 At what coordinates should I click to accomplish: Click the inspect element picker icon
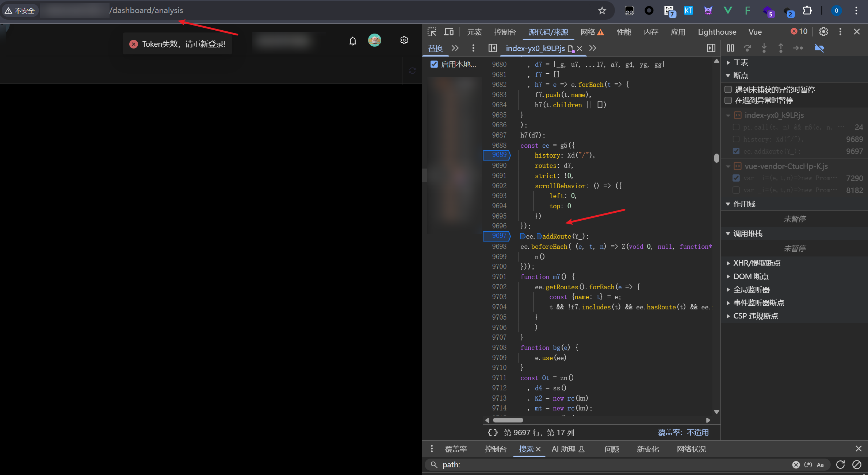click(432, 32)
